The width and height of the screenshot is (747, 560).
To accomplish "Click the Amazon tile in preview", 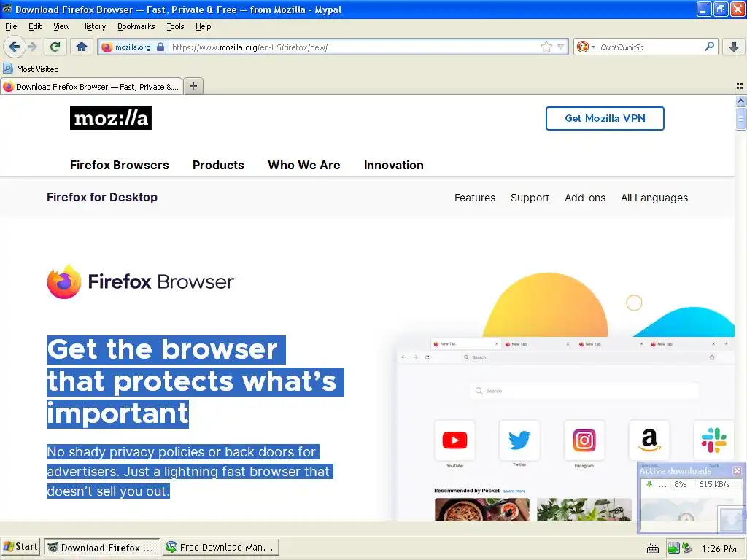I will coord(649,440).
